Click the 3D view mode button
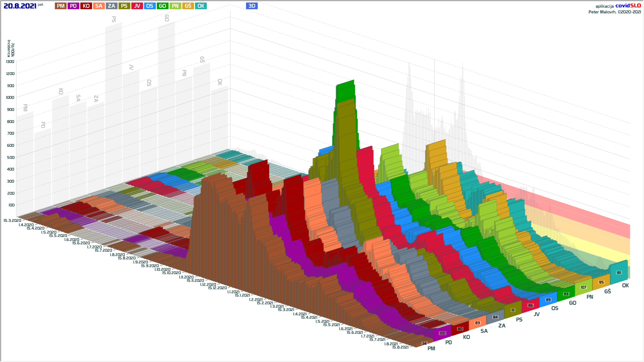Viewport: 644px width, 362px height. 252,6
